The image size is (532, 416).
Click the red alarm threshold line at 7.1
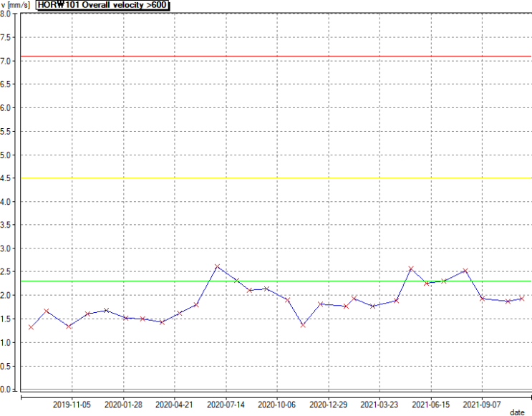click(276, 56)
